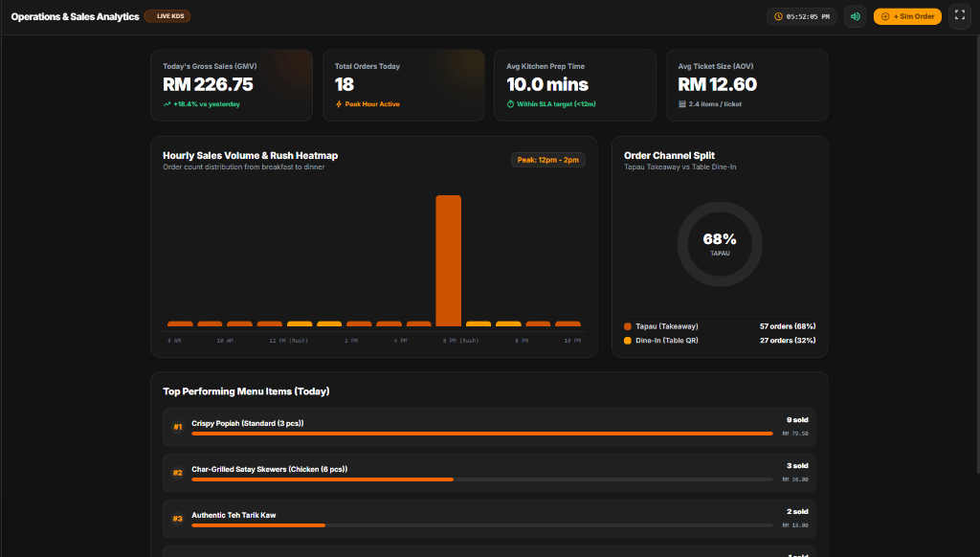Click the Tapau (Takeaway) legend label
Image resolution: width=980 pixels, height=557 pixels.
tap(667, 326)
